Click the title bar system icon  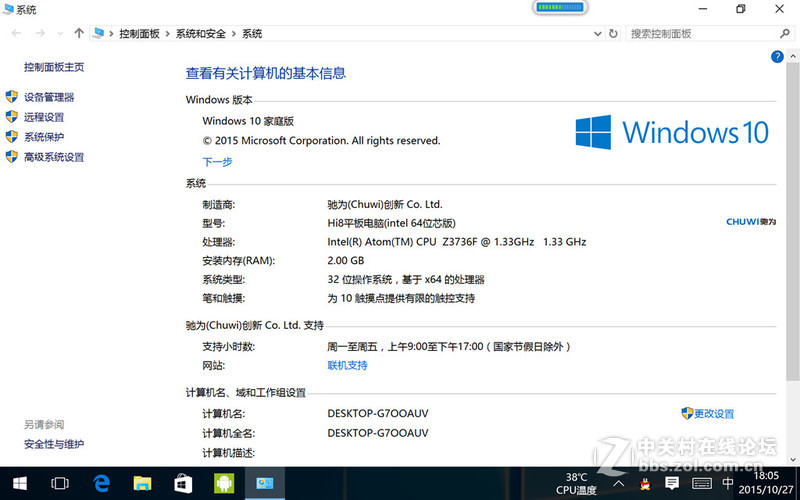pos(8,9)
